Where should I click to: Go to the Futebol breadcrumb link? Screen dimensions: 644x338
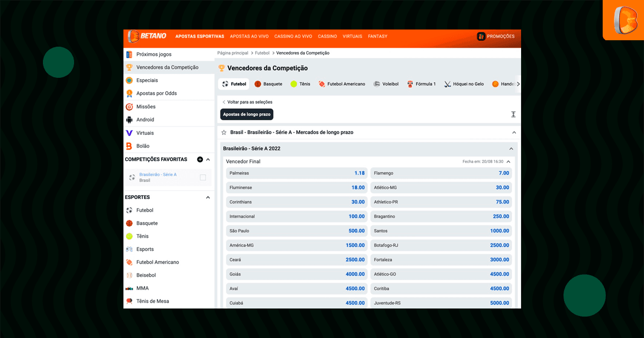tap(262, 53)
